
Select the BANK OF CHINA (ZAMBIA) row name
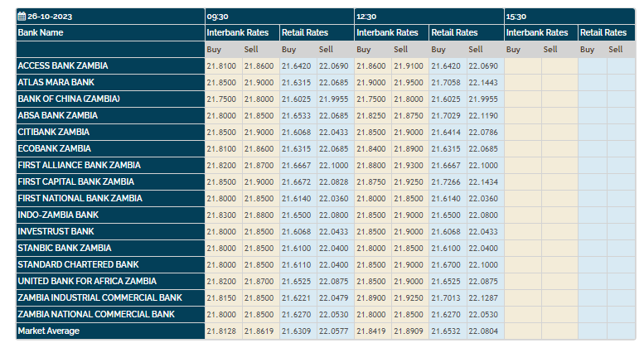point(69,99)
